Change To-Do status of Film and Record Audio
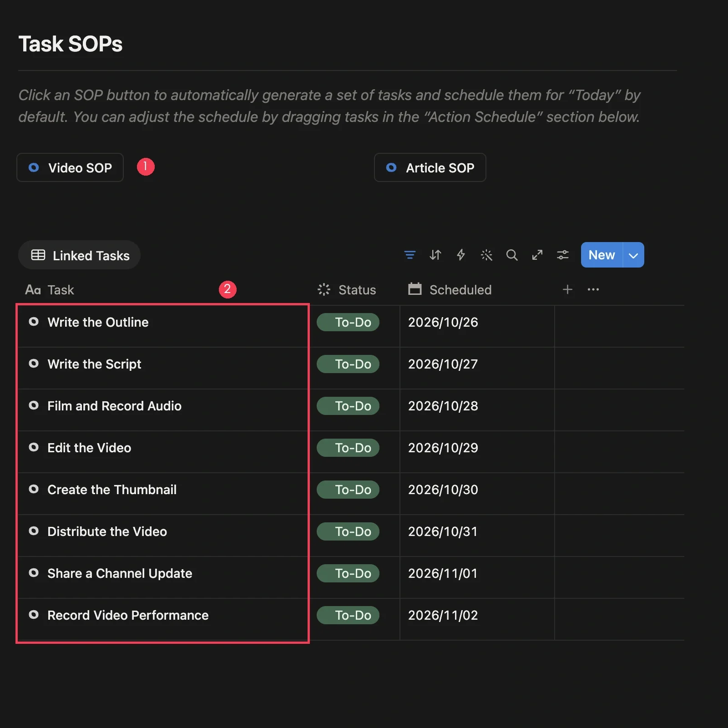Screen dimensions: 728x728 pyautogui.click(x=348, y=406)
